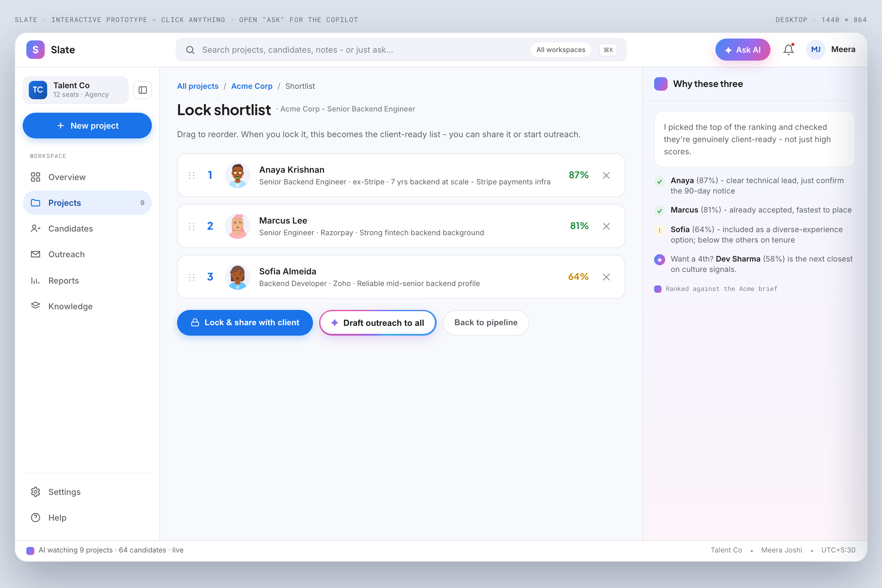The image size is (882, 588).
Task: Go to Acme Corp breadcrumb
Action: (252, 86)
